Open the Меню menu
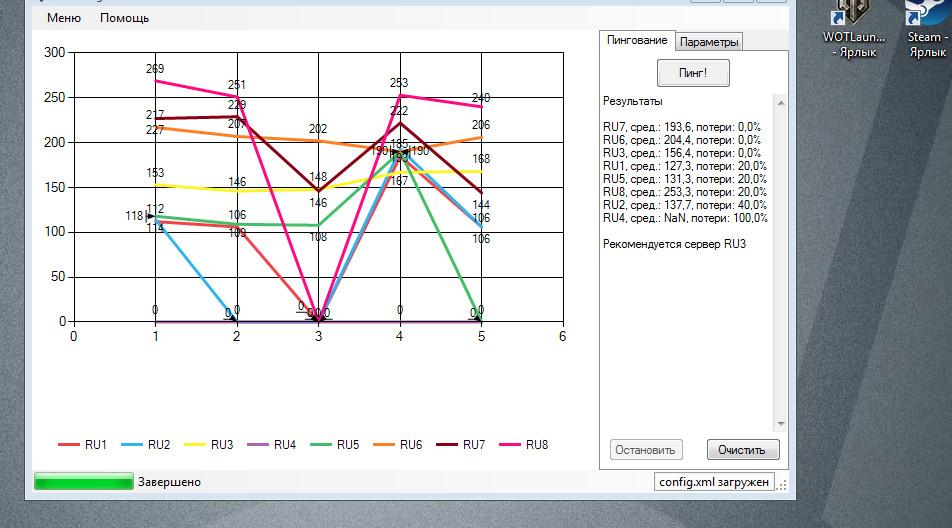 (x=64, y=18)
